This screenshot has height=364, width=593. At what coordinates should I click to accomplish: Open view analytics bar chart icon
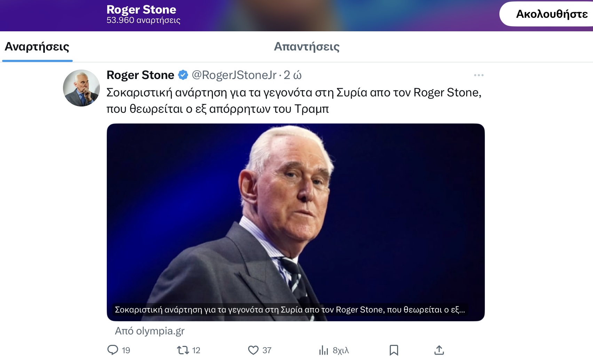coord(324,350)
